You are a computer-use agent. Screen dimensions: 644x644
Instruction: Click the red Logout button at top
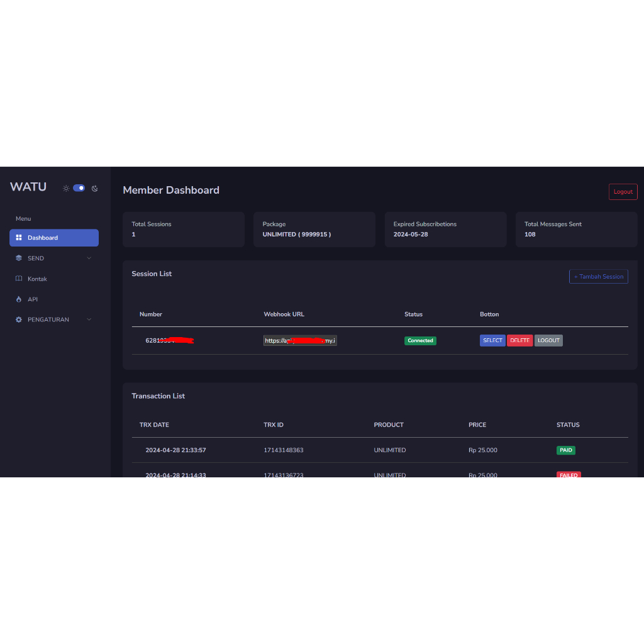tap(623, 192)
